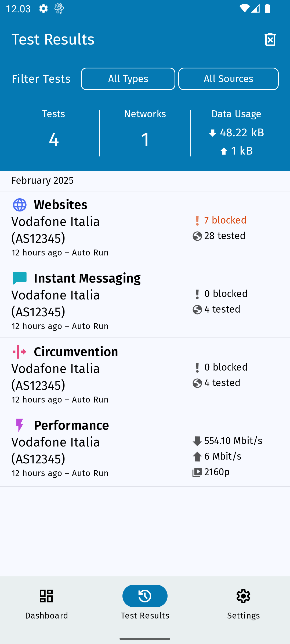The height and width of the screenshot is (644, 290).
Task: Tap the Dashboard grid icon
Action: click(x=46, y=596)
